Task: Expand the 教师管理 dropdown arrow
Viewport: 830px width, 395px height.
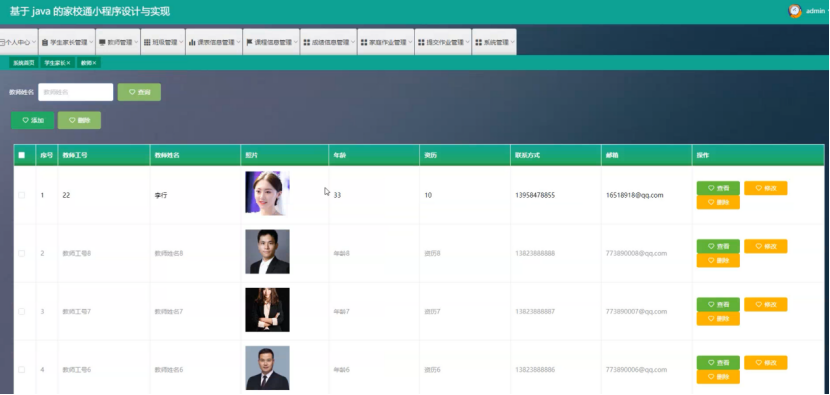Action: 136,42
